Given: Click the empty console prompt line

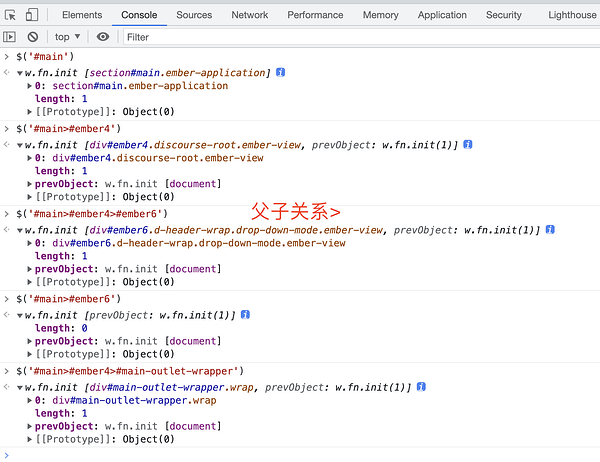Looking at the screenshot, I should 300,455.
